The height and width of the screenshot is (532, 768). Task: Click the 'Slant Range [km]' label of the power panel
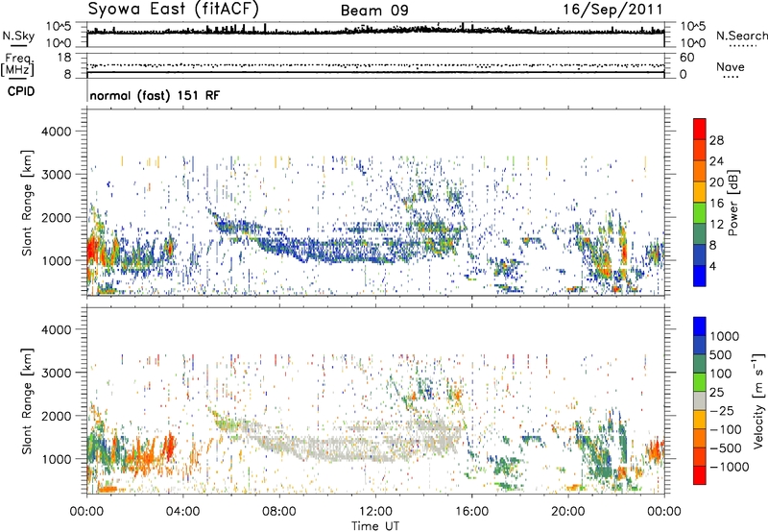click(27, 204)
